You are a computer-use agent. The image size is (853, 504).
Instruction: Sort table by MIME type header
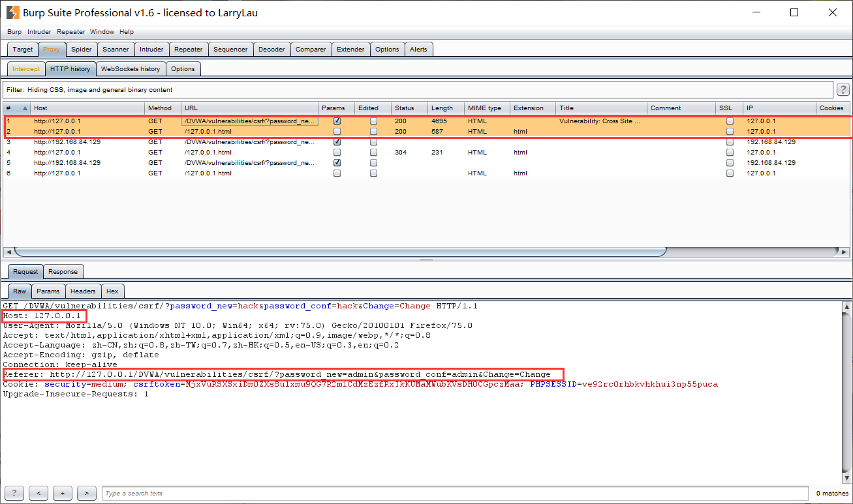pos(487,108)
